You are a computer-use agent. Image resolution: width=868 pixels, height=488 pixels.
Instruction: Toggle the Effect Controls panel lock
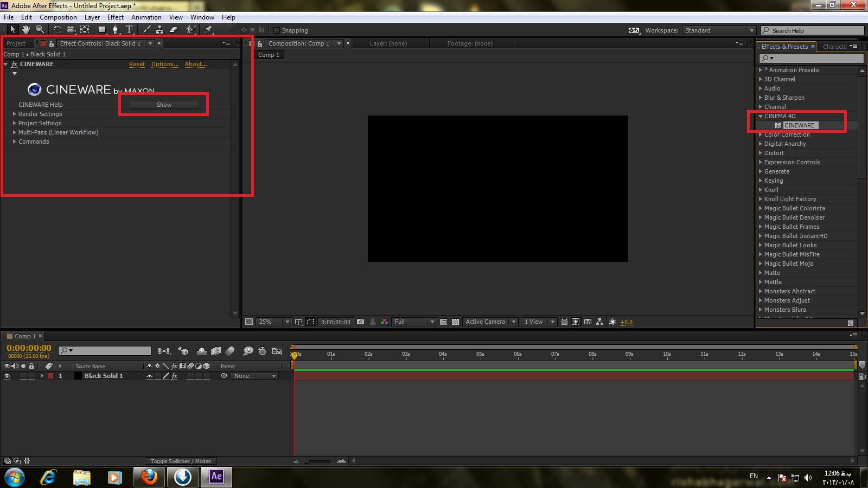coord(52,44)
